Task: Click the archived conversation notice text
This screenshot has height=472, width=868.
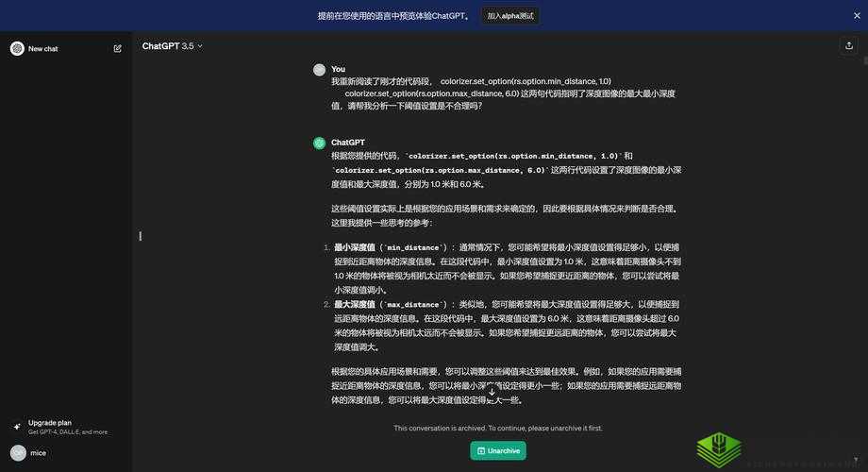Action: [x=497, y=428]
